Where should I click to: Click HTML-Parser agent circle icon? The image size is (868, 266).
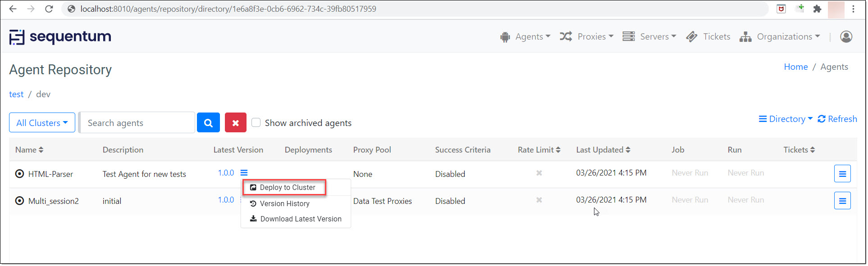[x=19, y=174]
